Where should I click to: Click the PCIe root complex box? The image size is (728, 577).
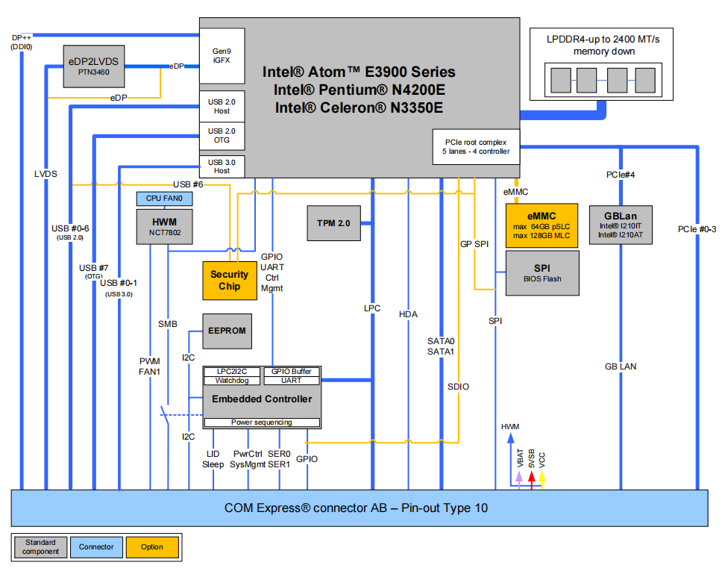[x=475, y=147]
